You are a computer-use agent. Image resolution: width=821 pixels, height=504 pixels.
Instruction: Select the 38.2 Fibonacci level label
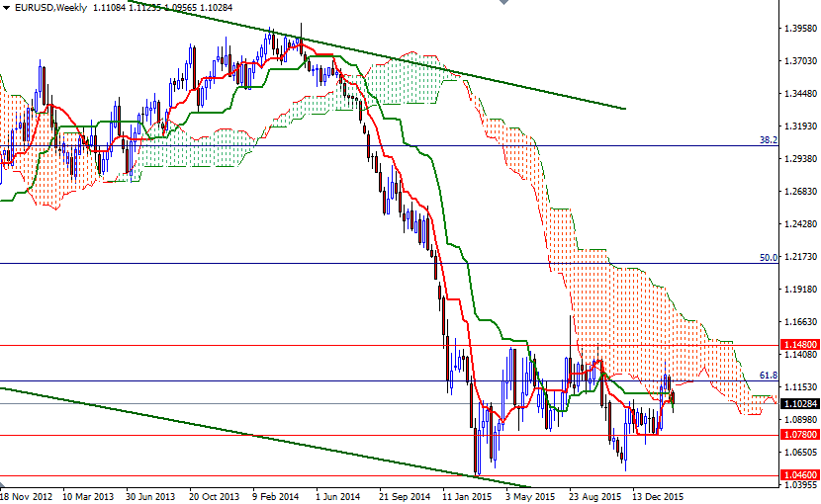(769, 140)
